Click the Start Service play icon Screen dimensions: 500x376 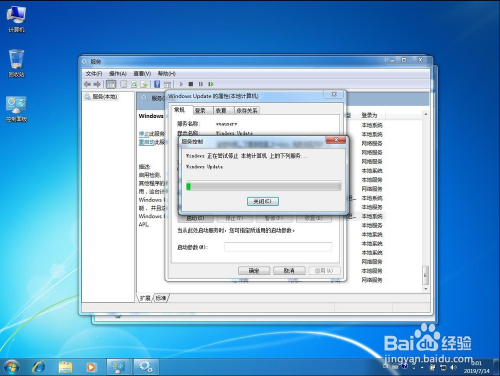point(181,84)
